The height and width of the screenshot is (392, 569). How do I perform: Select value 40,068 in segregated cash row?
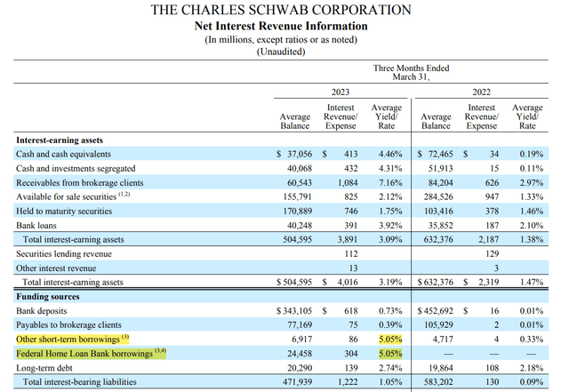coord(300,168)
